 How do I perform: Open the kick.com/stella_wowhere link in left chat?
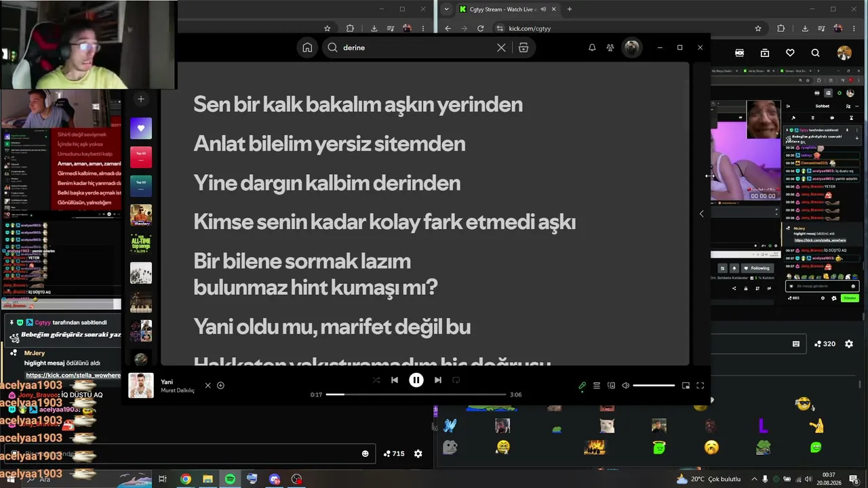[73, 375]
